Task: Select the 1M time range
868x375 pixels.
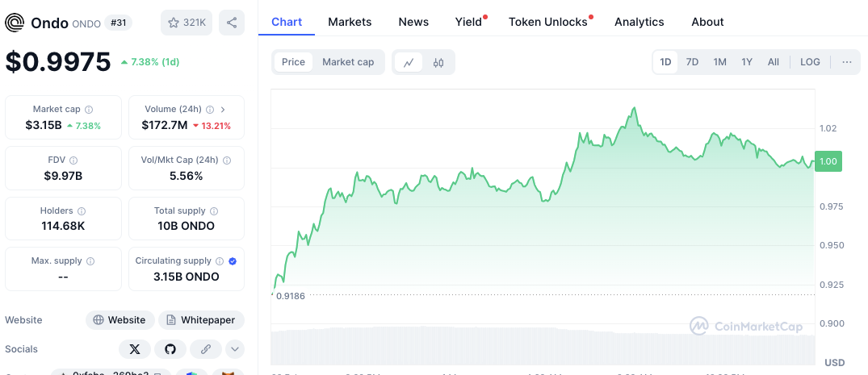Action: tap(719, 62)
